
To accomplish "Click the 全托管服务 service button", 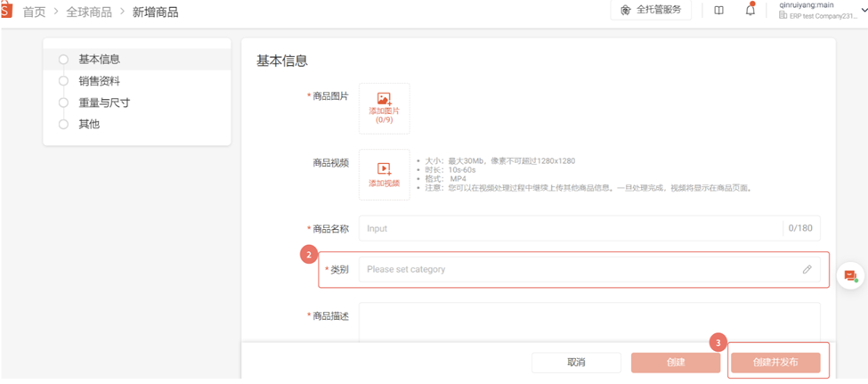I will pyautogui.click(x=651, y=10).
